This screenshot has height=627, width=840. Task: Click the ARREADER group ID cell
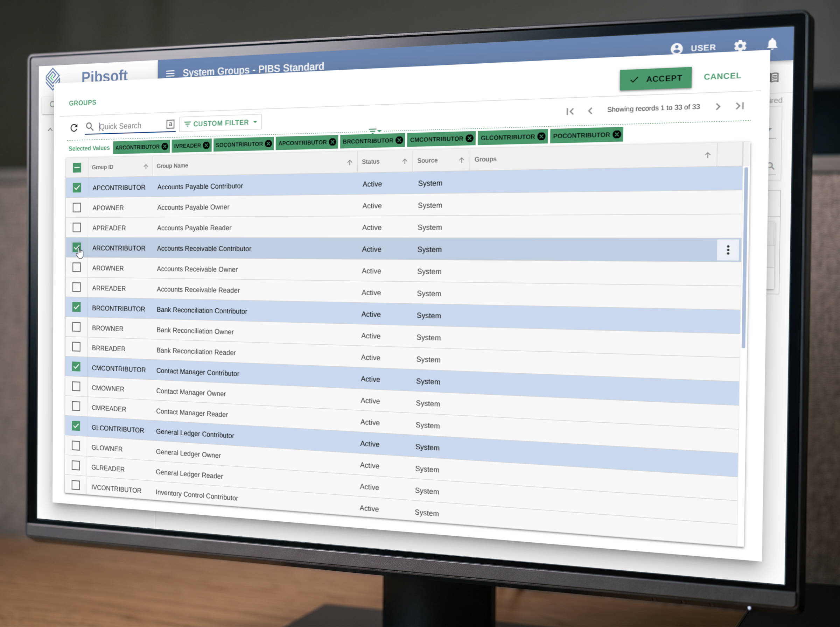pos(108,288)
